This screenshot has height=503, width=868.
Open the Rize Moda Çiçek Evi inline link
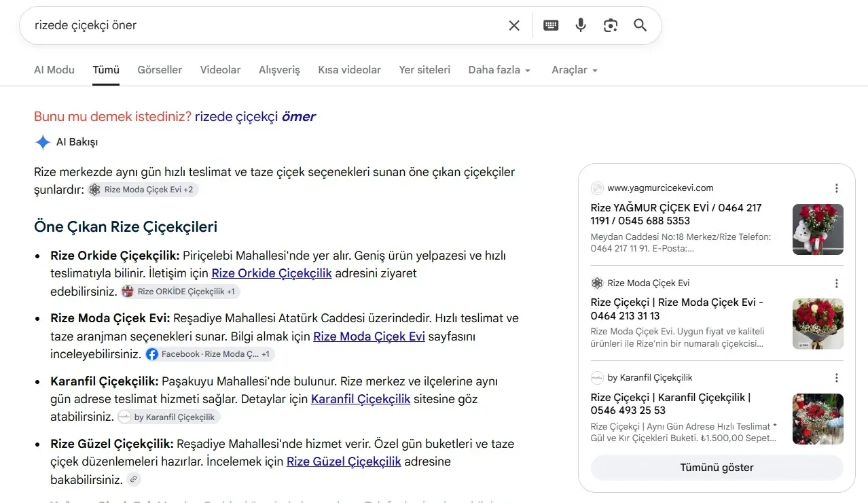(x=369, y=336)
